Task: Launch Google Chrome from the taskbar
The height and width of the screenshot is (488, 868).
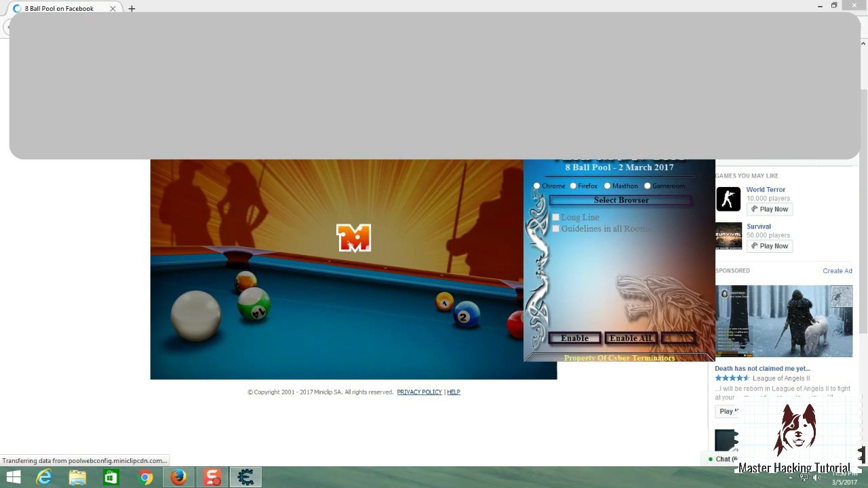Action: point(145,477)
